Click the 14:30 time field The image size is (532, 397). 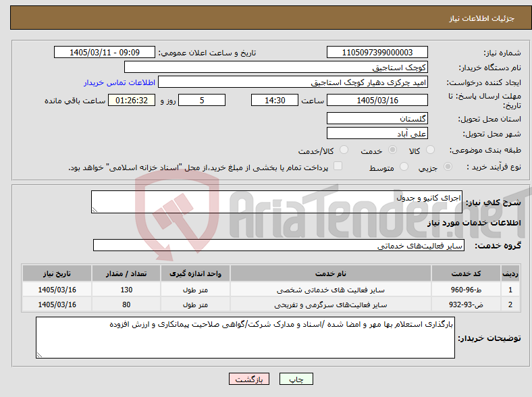coord(275,100)
